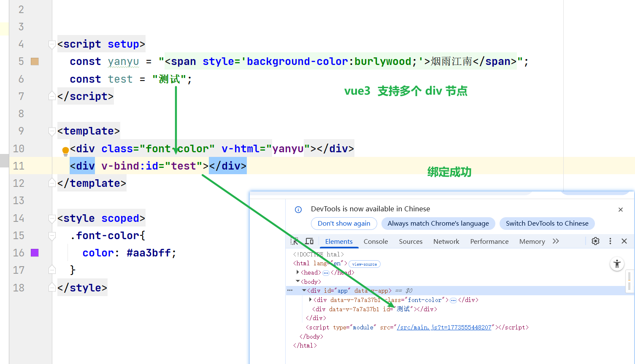
Task: Click the closing </template> tag
Action: (x=92, y=183)
